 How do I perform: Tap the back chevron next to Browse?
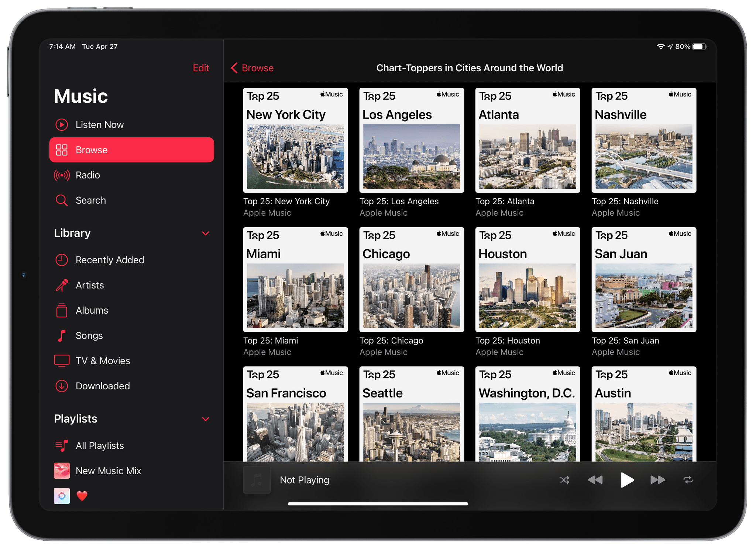coord(234,68)
